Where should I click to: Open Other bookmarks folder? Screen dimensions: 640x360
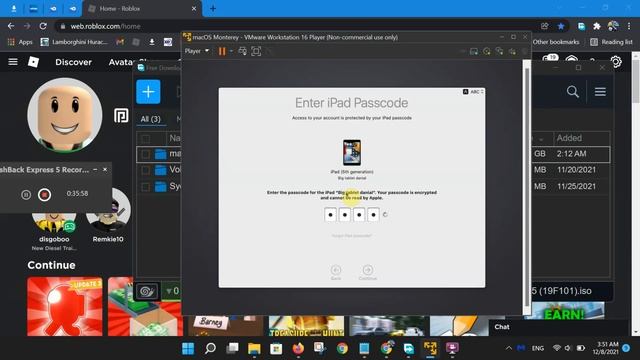tap(556, 42)
